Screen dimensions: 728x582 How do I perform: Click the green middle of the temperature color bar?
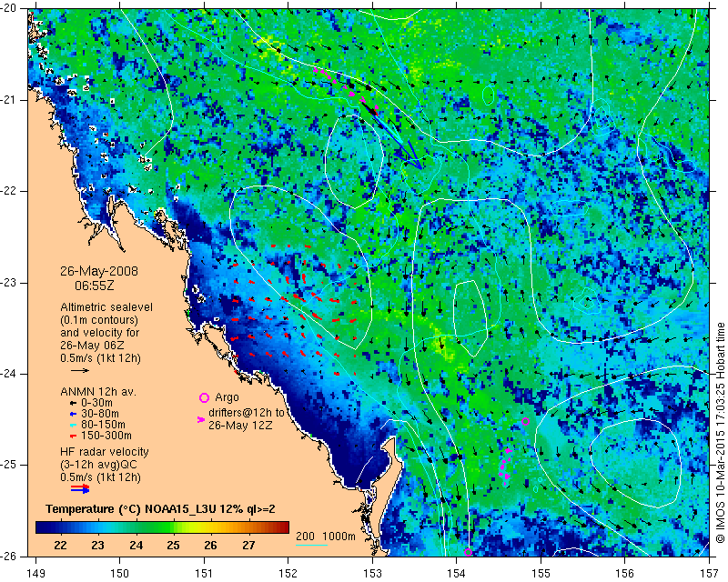[x=162, y=527]
